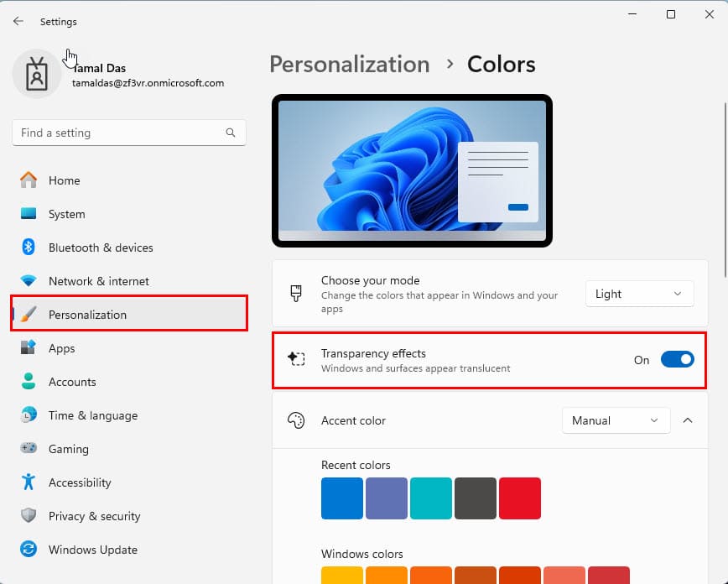Screen dimensions: 728x584
Task: Select the teal recent color
Action: click(x=431, y=498)
